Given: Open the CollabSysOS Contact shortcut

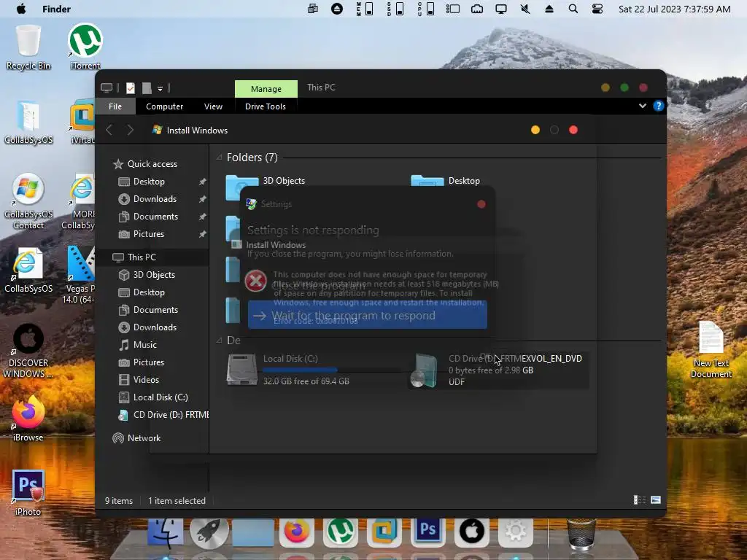Looking at the screenshot, I should [x=28, y=201].
